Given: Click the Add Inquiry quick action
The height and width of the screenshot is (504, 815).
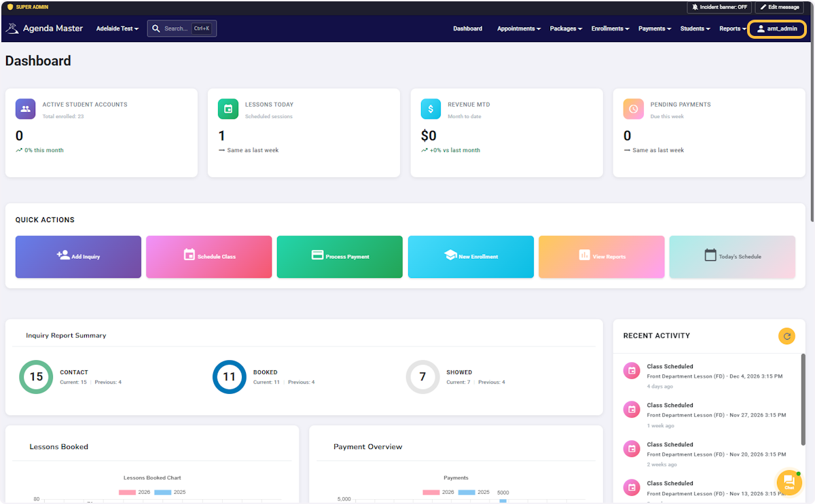Looking at the screenshot, I should (78, 257).
